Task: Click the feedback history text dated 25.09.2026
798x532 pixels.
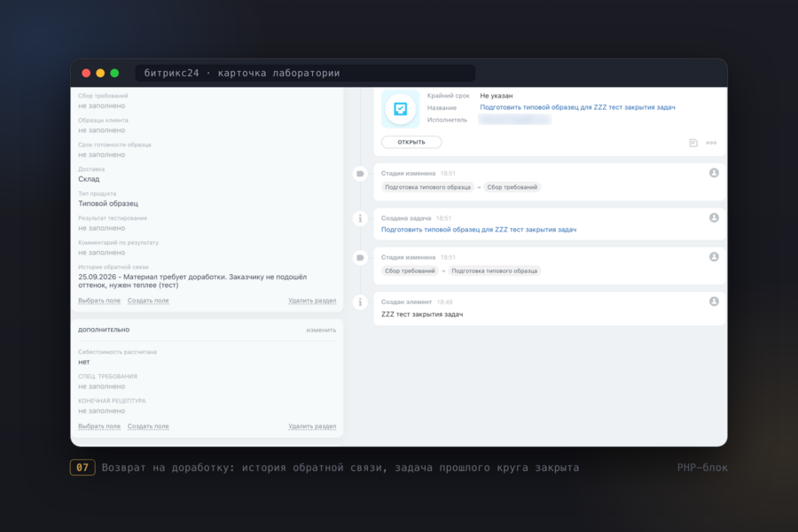Action: [x=192, y=281]
